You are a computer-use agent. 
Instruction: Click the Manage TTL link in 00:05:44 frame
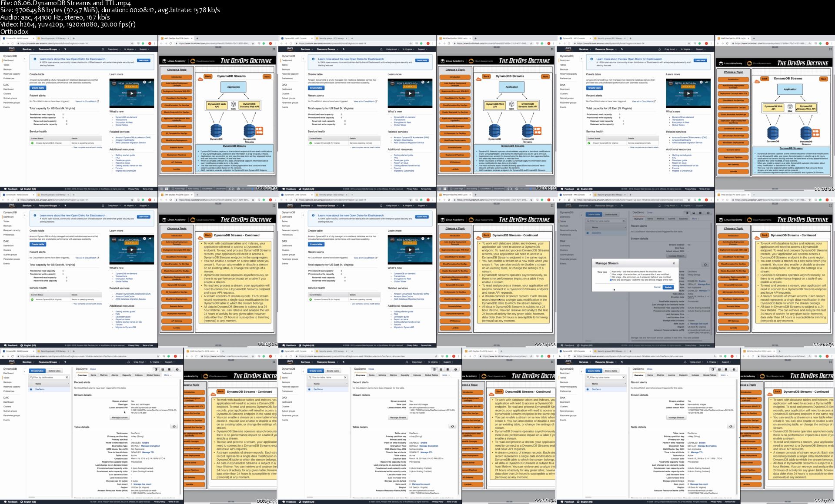148,452
